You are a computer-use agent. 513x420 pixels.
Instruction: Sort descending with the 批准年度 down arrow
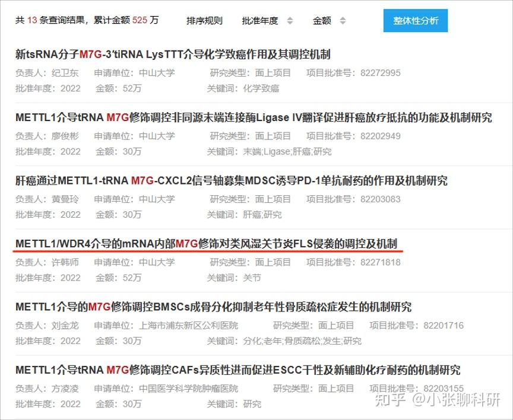(x=289, y=23)
